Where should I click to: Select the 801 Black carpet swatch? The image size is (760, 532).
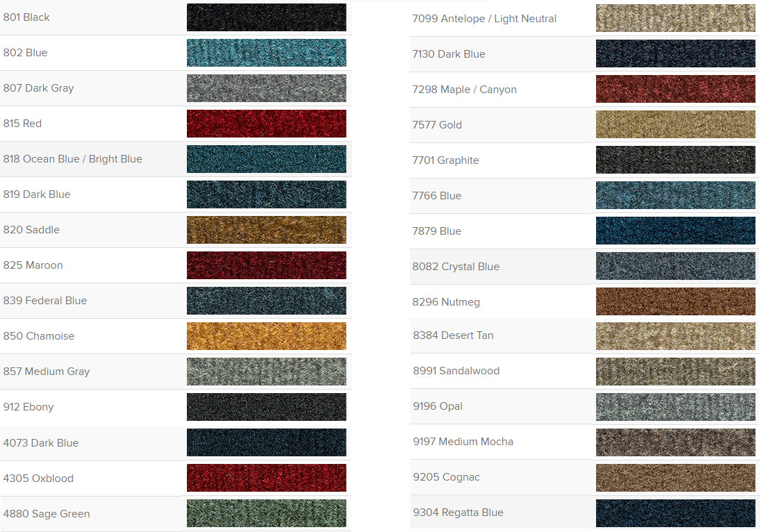pyautogui.click(x=267, y=17)
